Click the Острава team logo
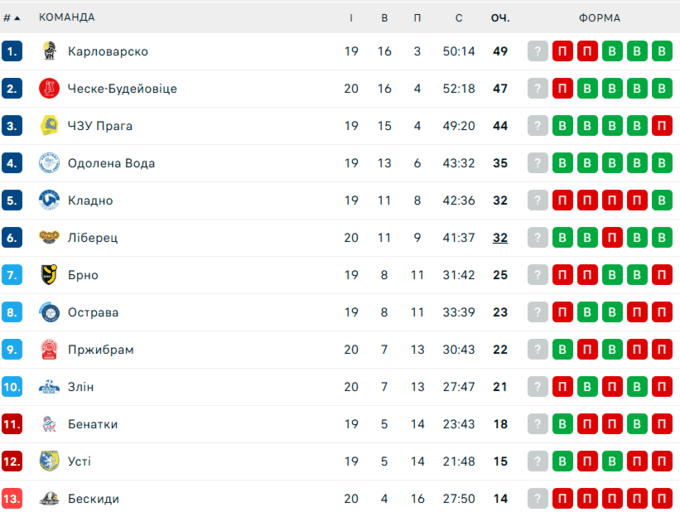 click(x=49, y=312)
